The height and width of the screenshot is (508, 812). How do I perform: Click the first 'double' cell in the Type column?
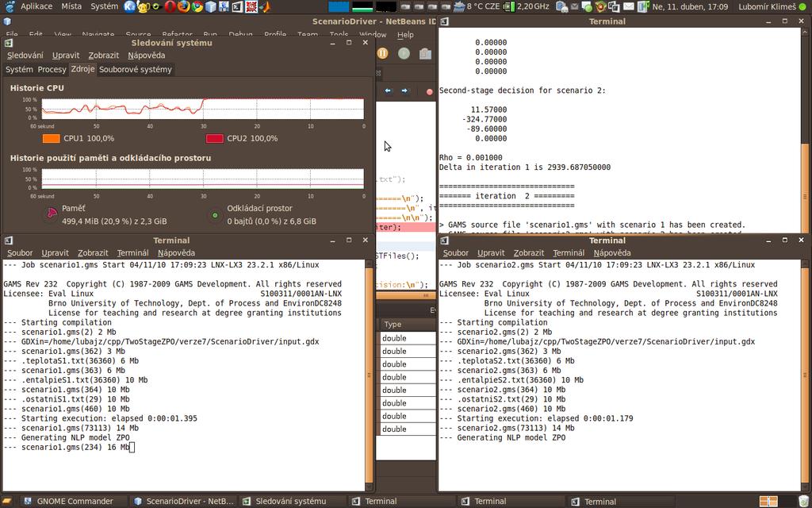[408, 338]
